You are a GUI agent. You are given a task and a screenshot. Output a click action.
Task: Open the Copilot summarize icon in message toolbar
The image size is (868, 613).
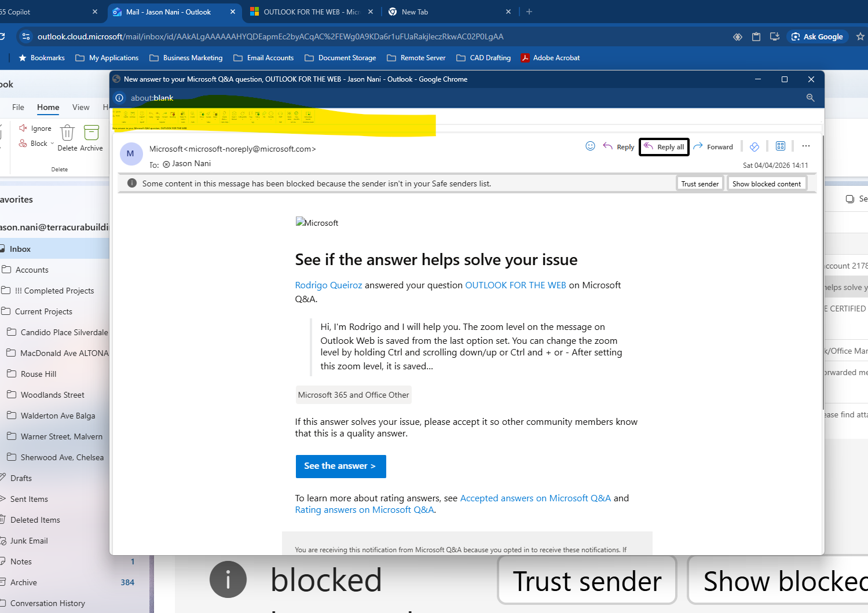pyautogui.click(x=755, y=146)
